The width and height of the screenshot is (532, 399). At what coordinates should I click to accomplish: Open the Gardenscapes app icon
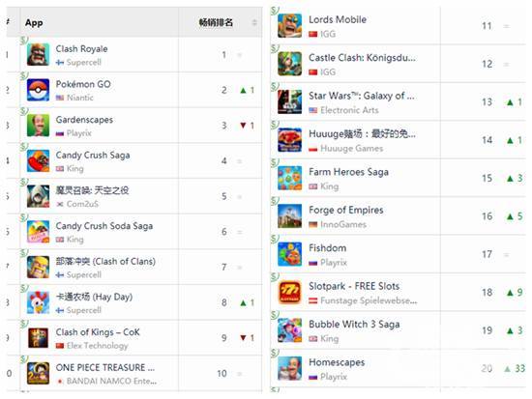coord(38,126)
